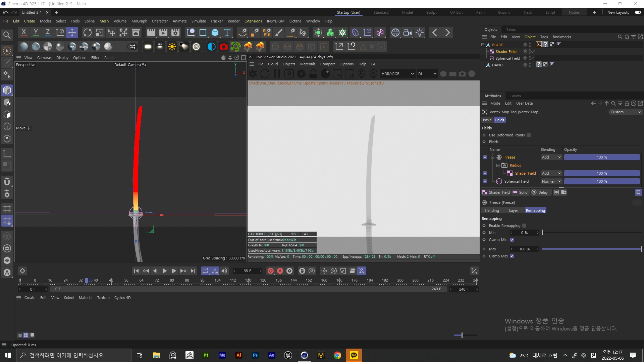
Task: Collapse the BLADE object hierarchy
Action: 483,45
